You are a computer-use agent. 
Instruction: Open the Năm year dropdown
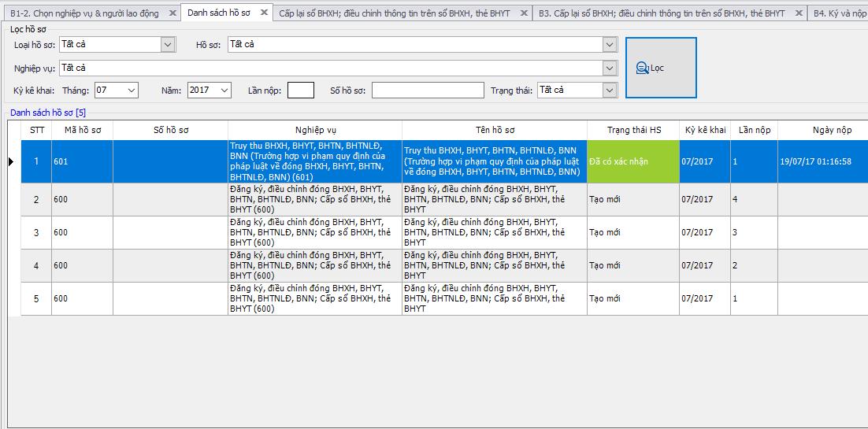click(x=224, y=90)
